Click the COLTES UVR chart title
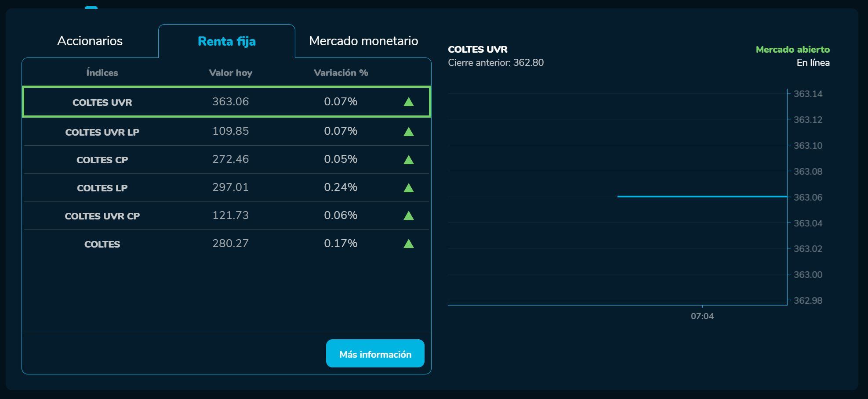Image resolution: width=868 pixels, height=399 pixels. click(x=477, y=50)
